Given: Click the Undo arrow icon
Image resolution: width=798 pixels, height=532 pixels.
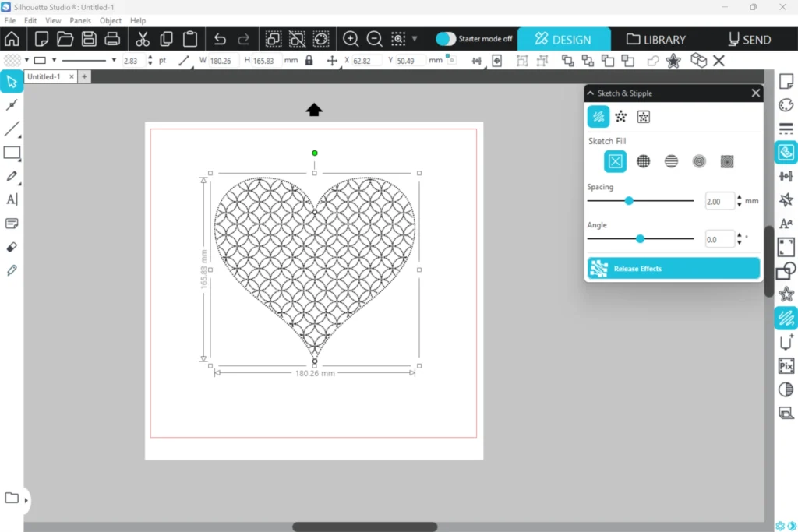Looking at the screenshot, I should coord(220,39).
